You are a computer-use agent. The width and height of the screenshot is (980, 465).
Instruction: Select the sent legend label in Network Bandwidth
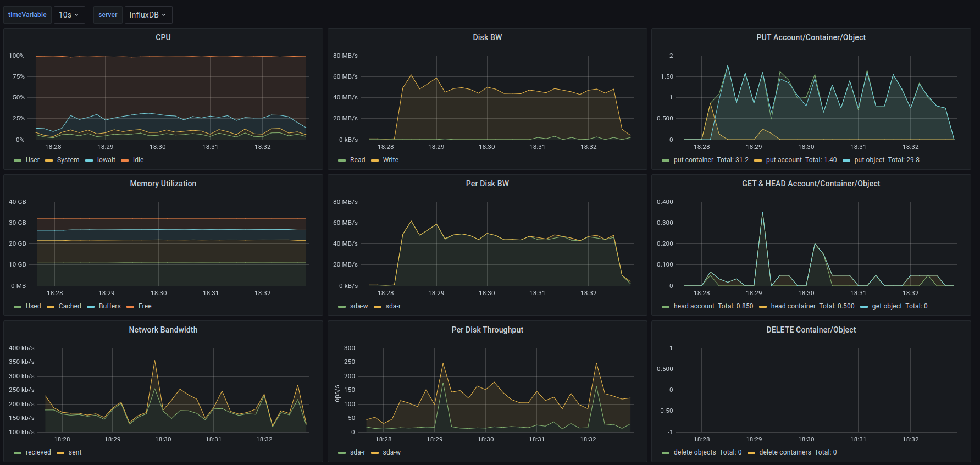[75, 452]
